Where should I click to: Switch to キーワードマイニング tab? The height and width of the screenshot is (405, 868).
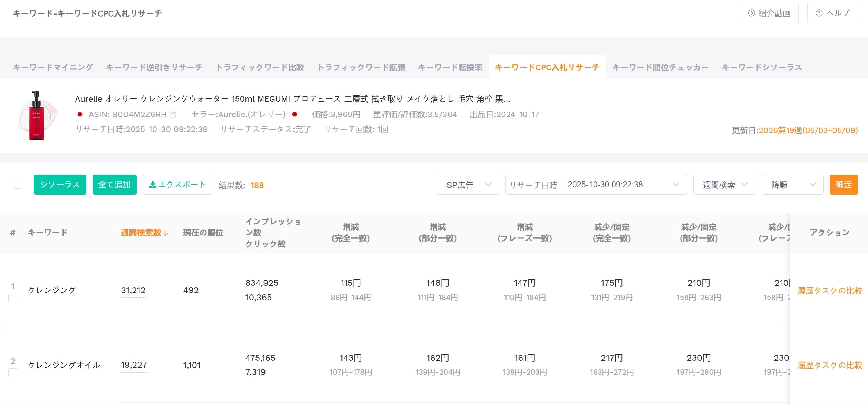[x=53, y=67]
